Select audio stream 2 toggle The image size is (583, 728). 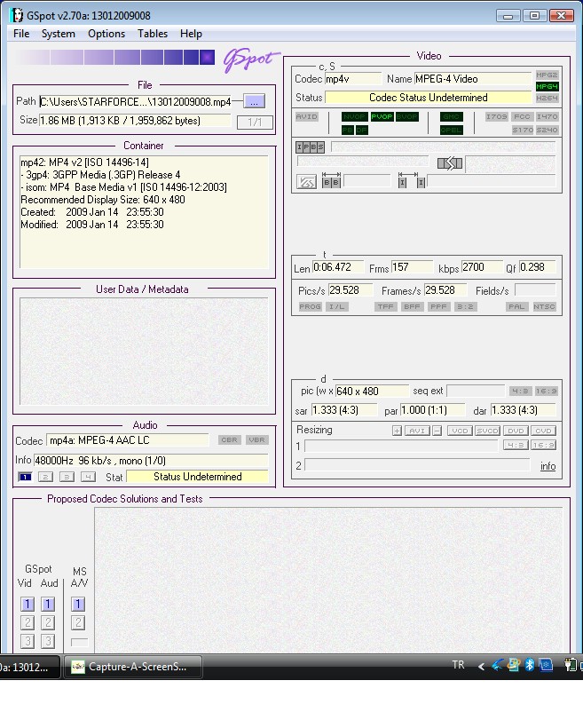pos(45,477)
